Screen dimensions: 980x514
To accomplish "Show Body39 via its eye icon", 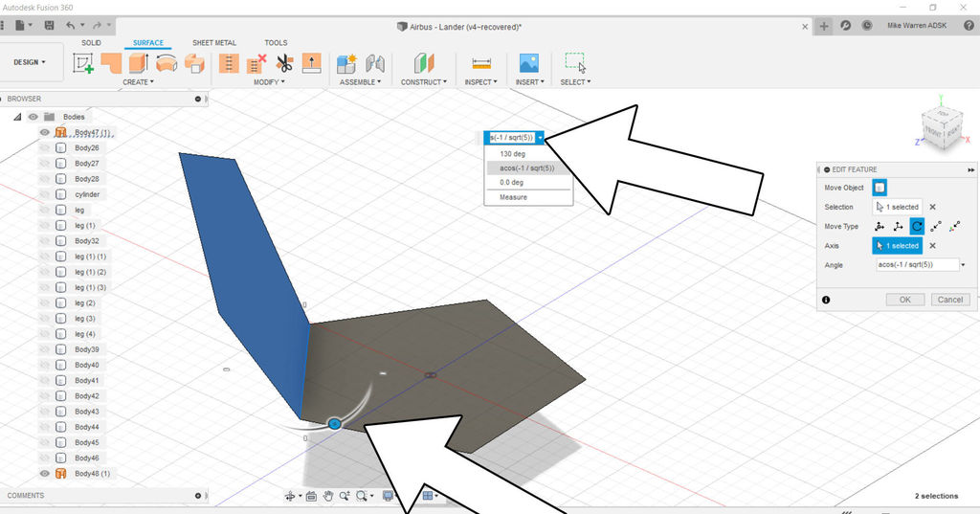I will click(44, 349).
